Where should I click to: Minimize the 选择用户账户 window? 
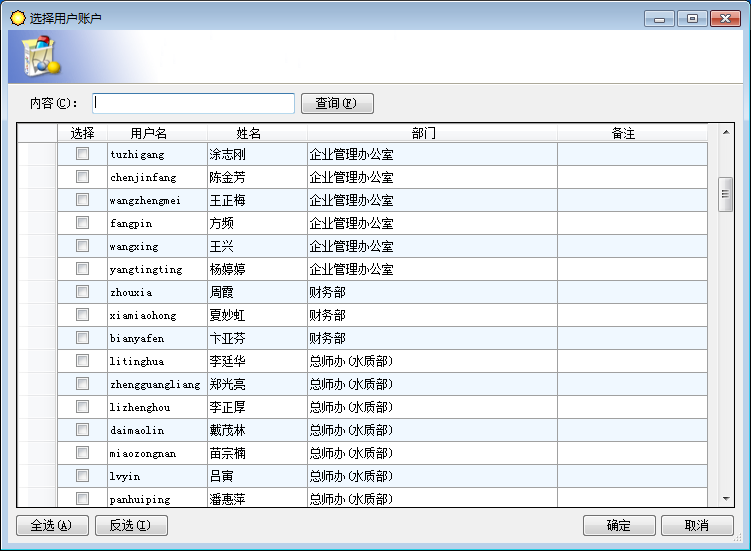pyautogui.click(x=660, y=19)
